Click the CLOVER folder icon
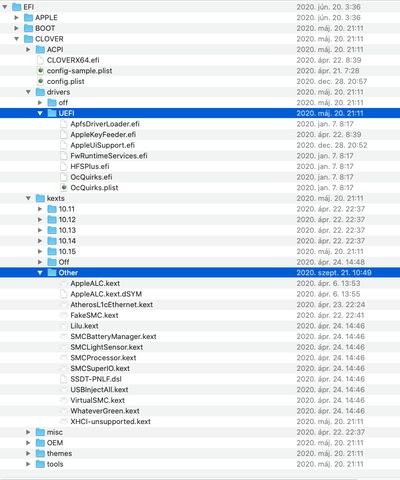Screen dimensions: 400x480 [29, 39]
